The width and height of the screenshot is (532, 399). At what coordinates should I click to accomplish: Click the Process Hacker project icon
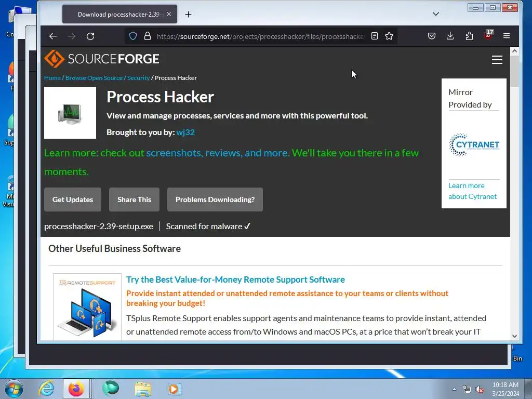tap(70, 113)
